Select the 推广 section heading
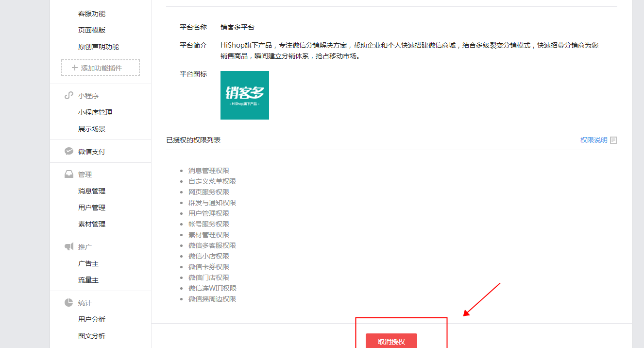Image resolution: width=644 pixels, height=348 pixels. [85, 247]
